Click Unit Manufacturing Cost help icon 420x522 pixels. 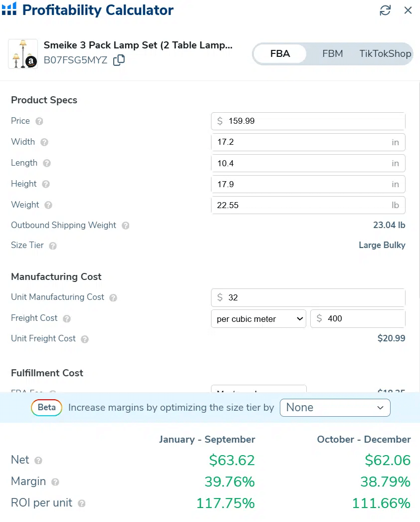click(x=113, y=297)
